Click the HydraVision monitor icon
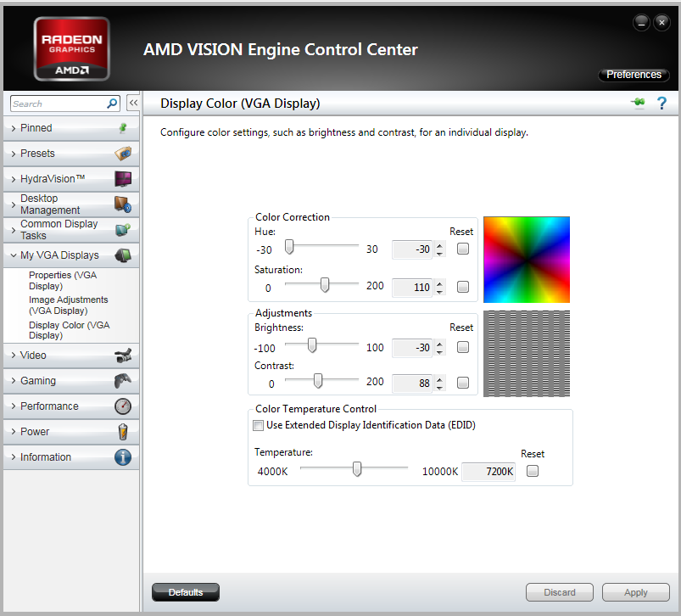Screen dimensions: 681x616 click(x=123, y=178)
